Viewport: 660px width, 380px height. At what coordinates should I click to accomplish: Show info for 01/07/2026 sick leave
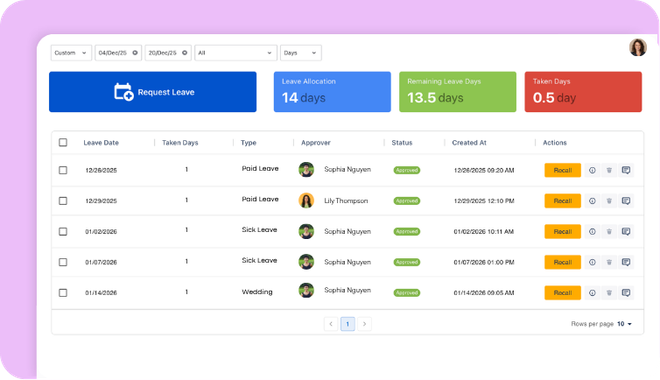[x=592, y=262]
